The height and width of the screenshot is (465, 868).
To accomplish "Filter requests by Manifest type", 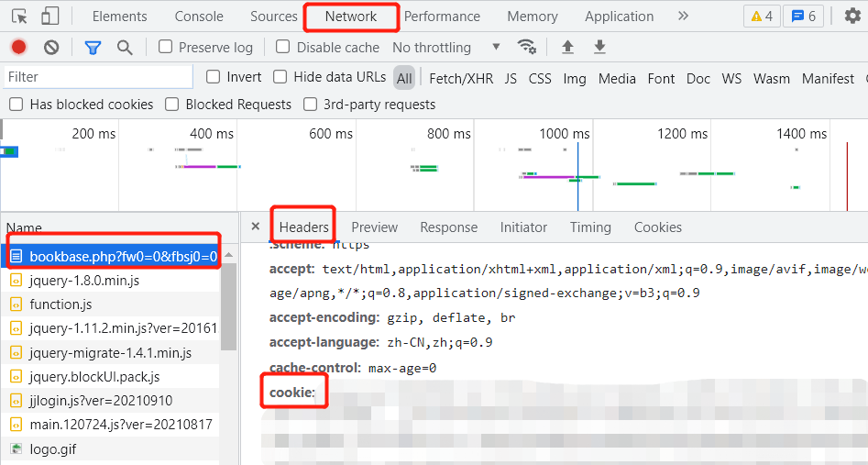I will [828, 79].
